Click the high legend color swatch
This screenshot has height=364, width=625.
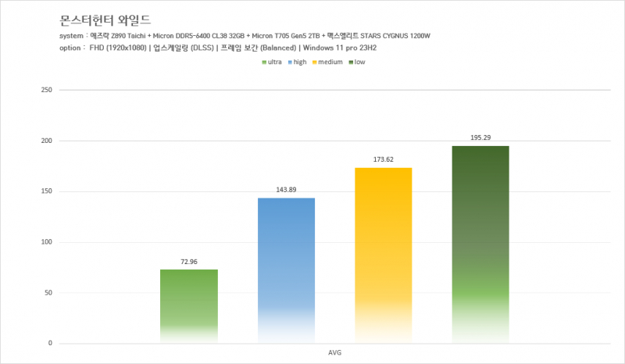(x=290, y=62)
